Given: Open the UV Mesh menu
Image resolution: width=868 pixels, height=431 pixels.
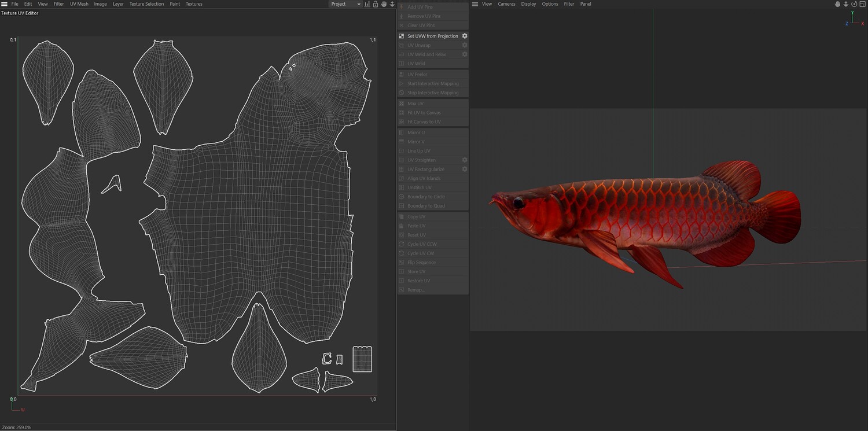Looking at the screenshot, I should click(79, 4).
